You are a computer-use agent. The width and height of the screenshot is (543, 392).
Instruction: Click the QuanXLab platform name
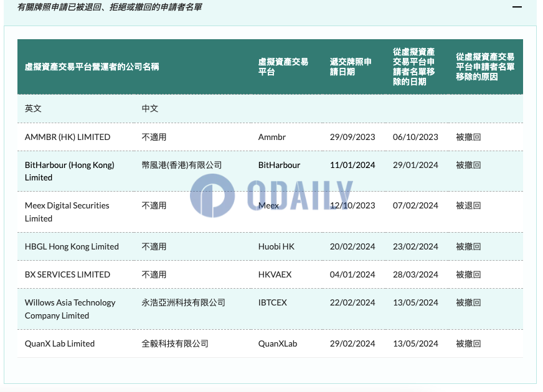278,344
